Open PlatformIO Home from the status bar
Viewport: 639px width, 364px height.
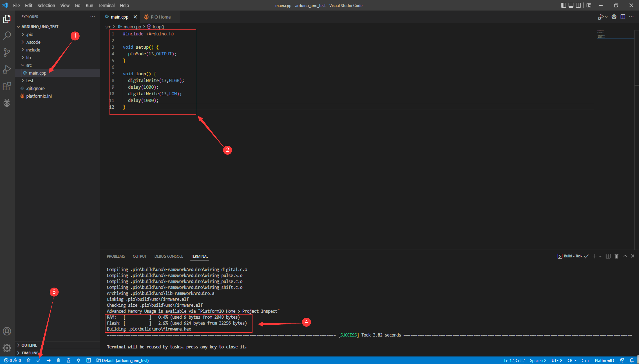(x=29, y=360)
